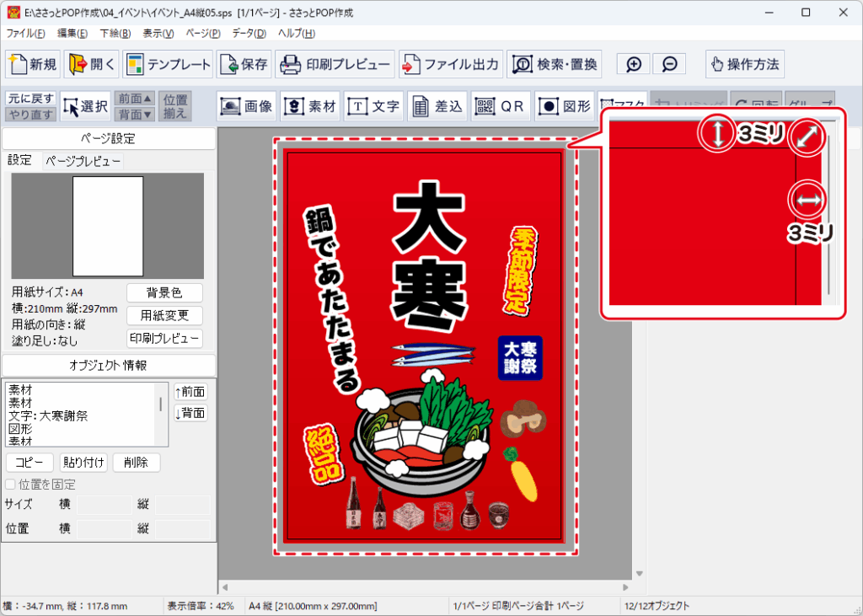863x616 pixels.
Task: Insert a QR code with the QR tool
Action: (x=501, y=106)
